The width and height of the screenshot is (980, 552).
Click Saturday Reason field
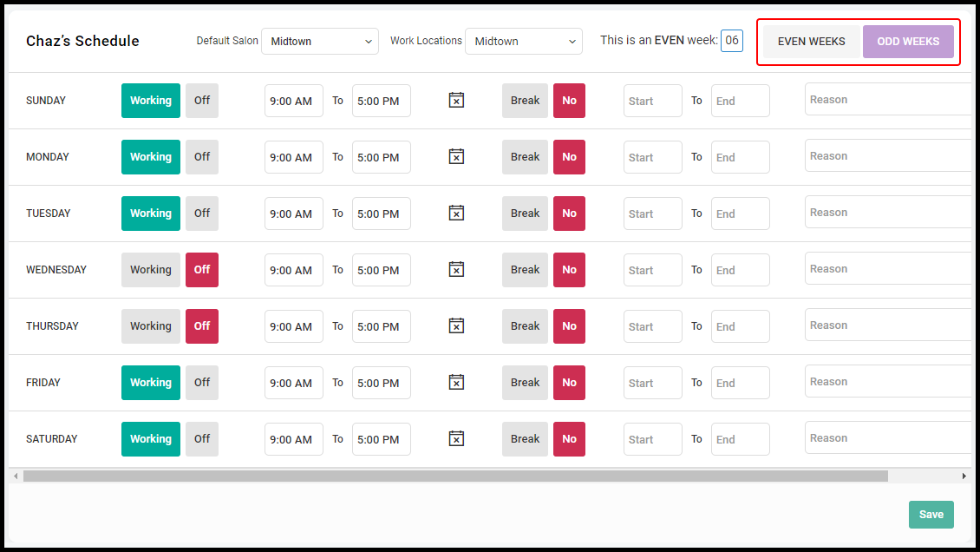(x=889, y=437)
